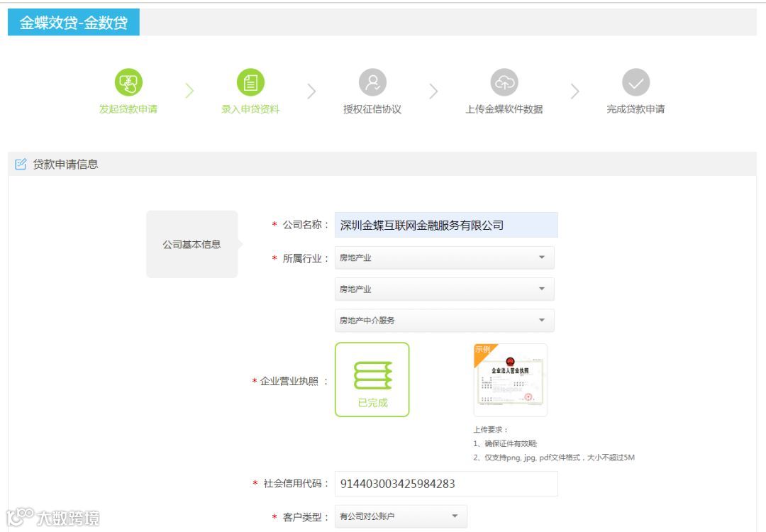Click the 录入申贷资料 step icon
The image size is (766, 532).
(250, 82)
